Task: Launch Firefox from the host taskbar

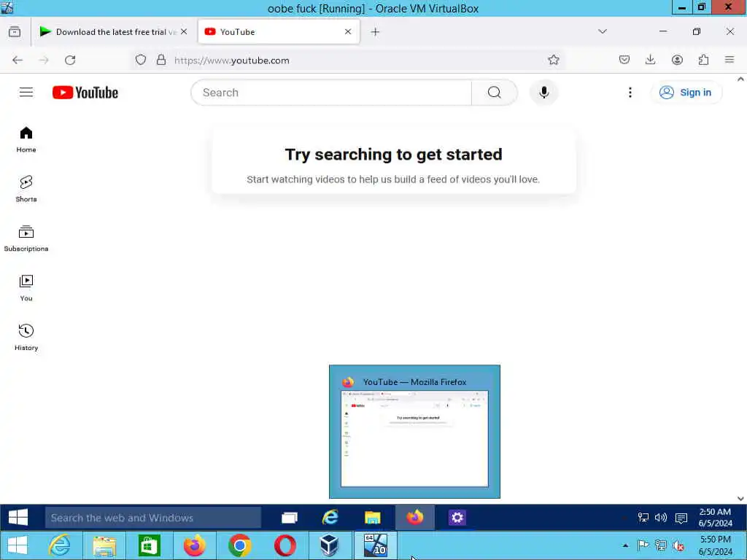Action: click(x=194, y=545)
